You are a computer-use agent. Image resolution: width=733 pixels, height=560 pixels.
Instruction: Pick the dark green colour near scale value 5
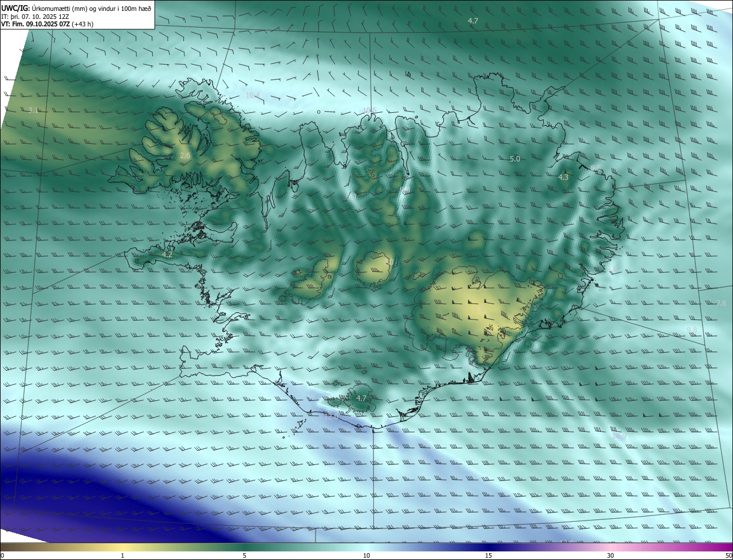(245, 547)
